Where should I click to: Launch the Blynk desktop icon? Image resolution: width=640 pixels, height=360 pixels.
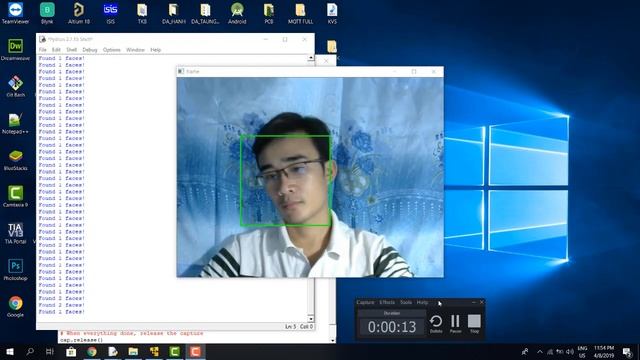click(47, 13)
